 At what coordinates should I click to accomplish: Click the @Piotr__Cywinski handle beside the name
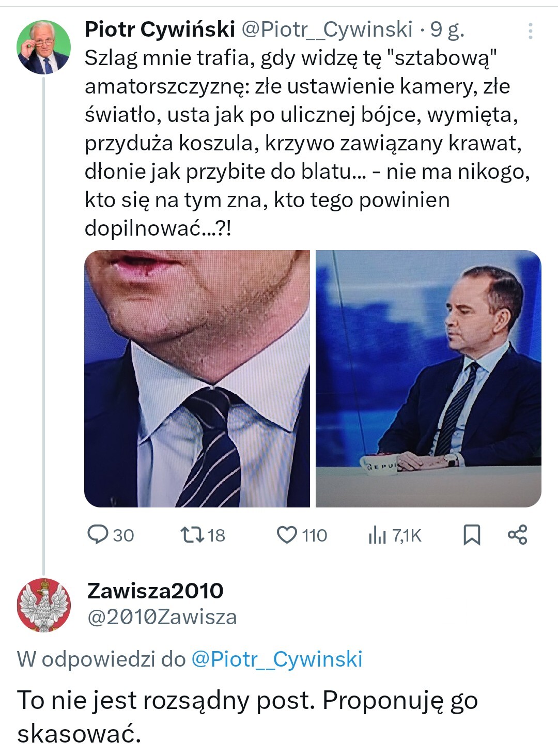(327, 29)
